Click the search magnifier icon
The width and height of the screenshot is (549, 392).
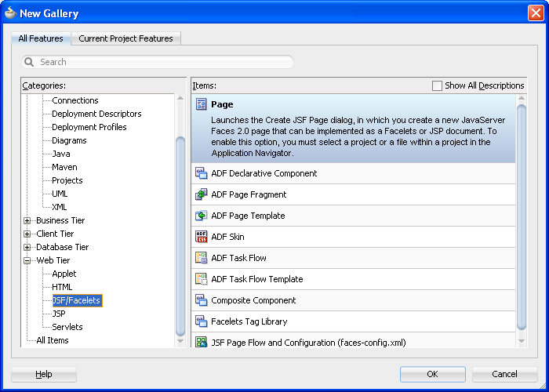[29, 62]
